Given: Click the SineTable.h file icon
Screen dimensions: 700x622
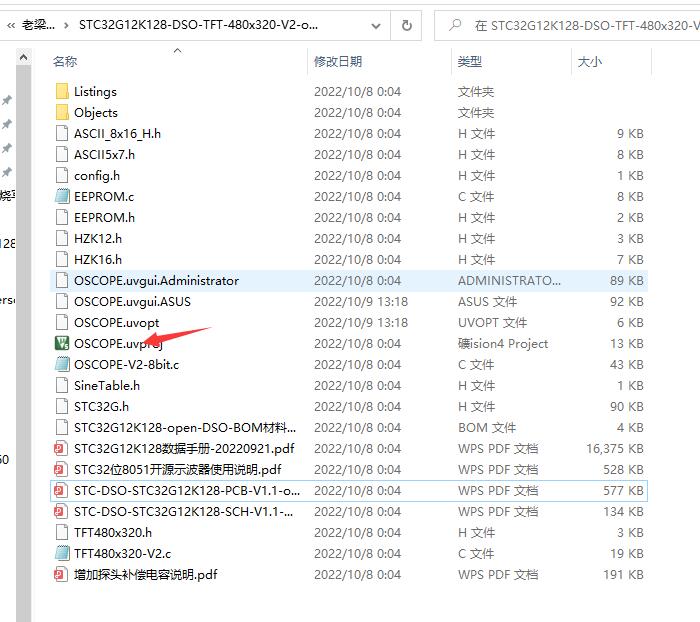Looking at the screenshot, I should [62, 385].
